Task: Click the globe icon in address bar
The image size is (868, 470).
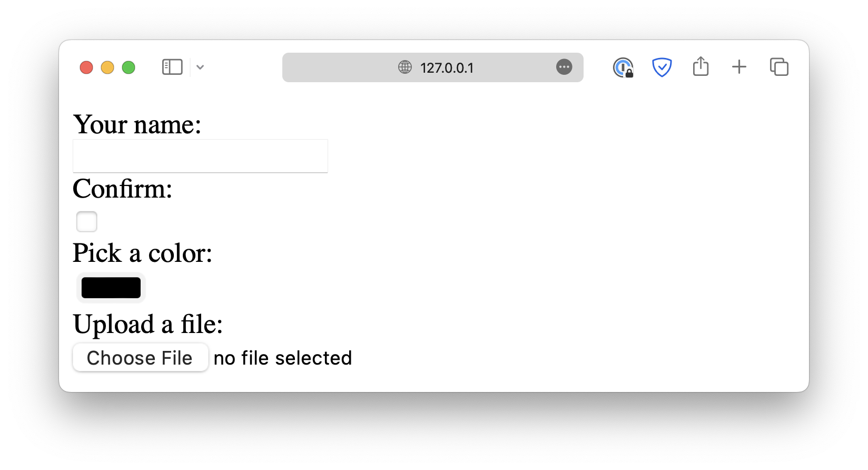Action: [405, 67]
